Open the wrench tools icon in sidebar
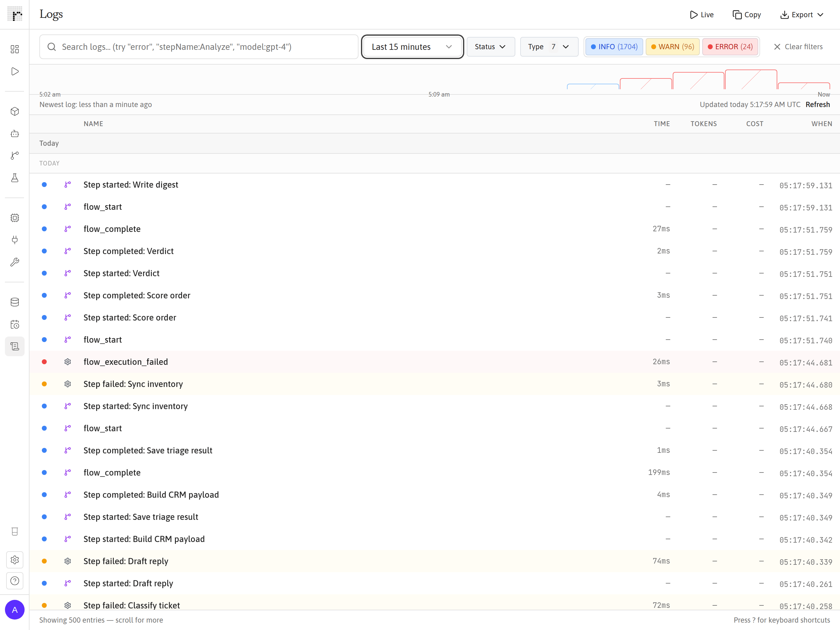This screenshot has height=630, width=840. 14,262
